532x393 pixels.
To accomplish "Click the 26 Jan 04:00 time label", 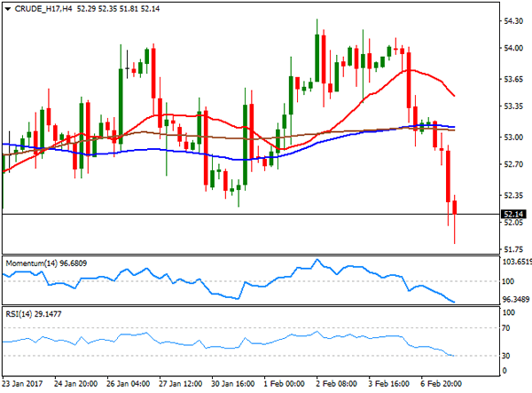I will click(128, 384).
